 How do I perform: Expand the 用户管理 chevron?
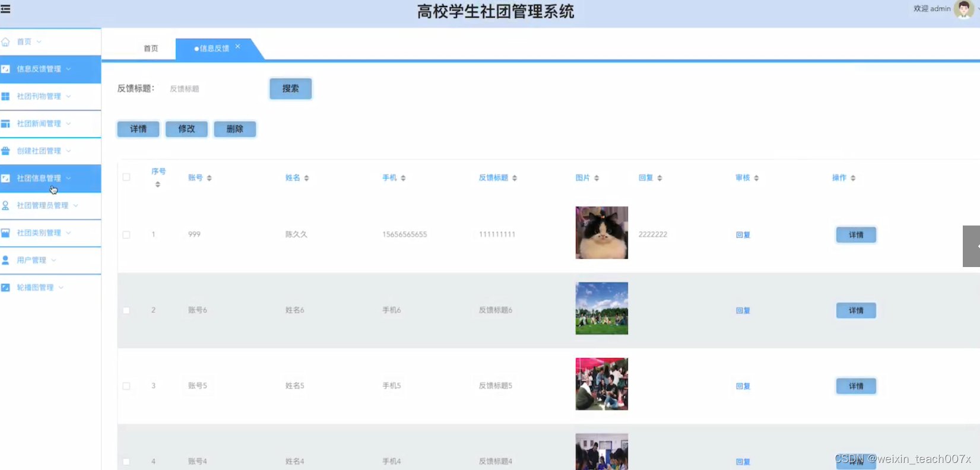pos(54,260)
